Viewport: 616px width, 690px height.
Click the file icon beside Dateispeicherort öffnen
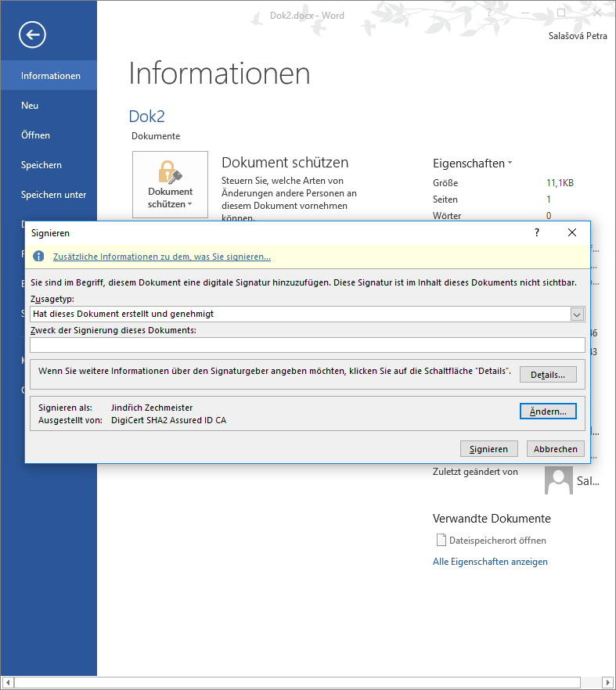441,540
